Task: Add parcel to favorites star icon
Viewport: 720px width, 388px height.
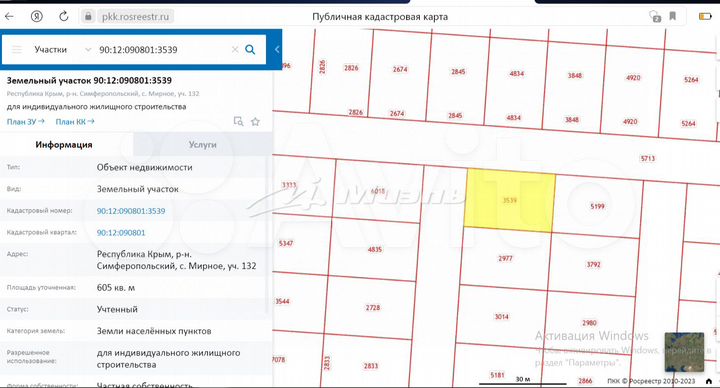Action: (255, 122)
